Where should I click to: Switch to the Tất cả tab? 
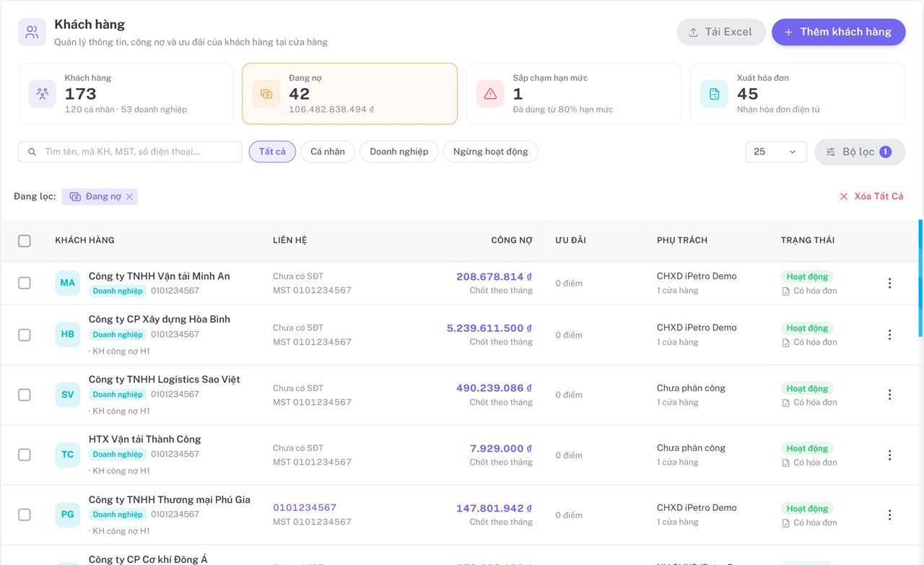click(x=272, y=152)
